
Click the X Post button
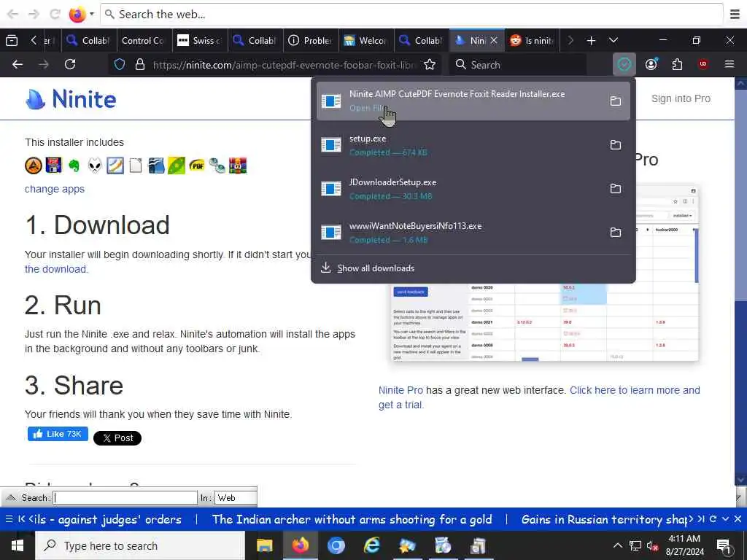tap(117, 438)
